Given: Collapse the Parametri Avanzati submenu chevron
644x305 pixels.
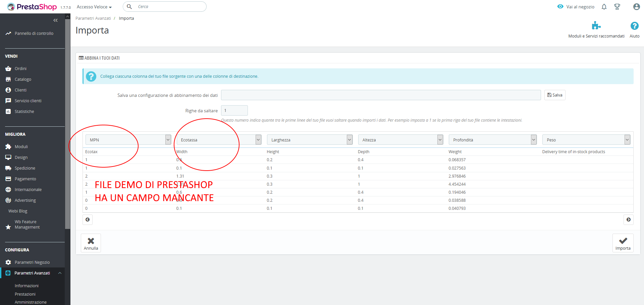Looking at the screenshot, I should tap(60, 273).
